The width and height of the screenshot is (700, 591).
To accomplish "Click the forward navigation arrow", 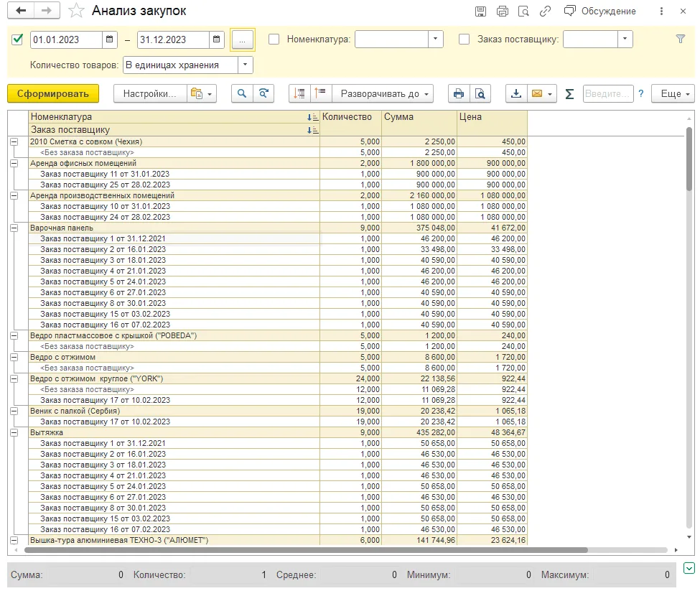I will coord(47,11).
